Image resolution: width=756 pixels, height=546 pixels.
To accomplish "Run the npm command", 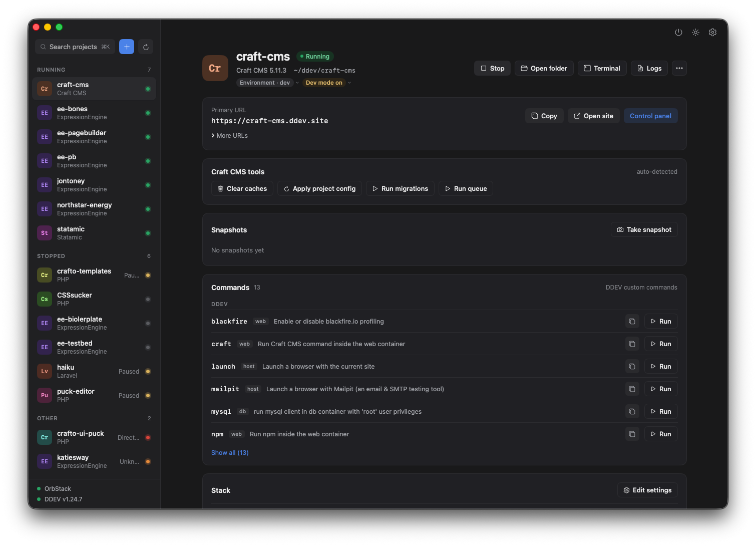I will pyautogui.click(x=661, y=434).
